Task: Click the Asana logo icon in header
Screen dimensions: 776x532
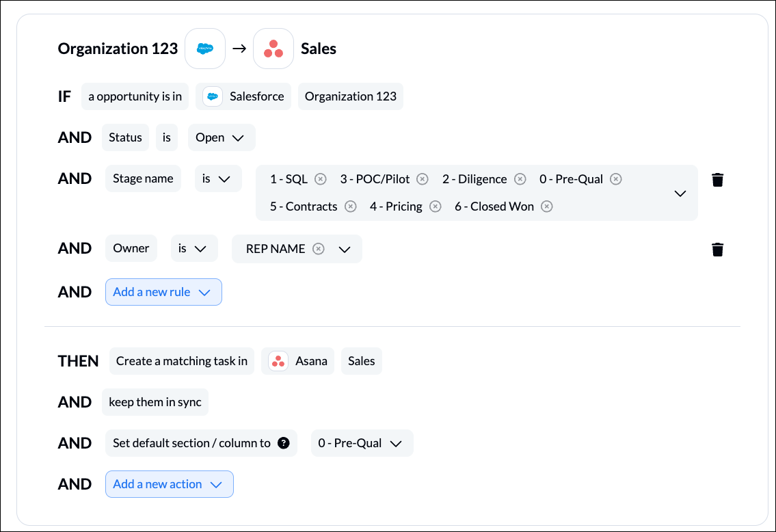Action: [273, 49]
